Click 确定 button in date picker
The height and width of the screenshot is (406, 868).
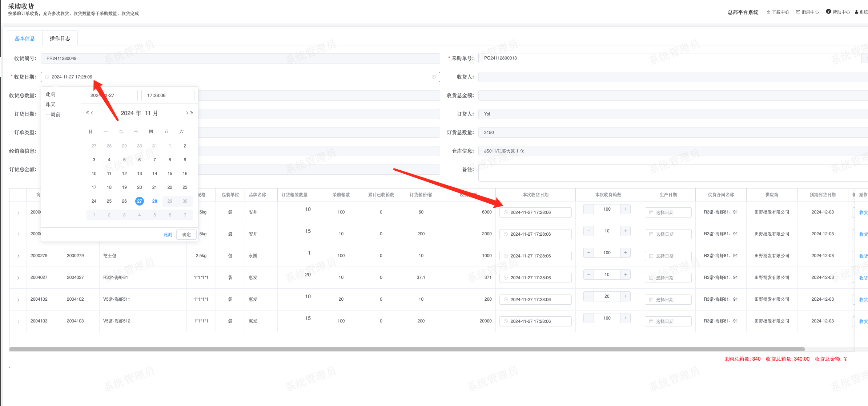(186, 235)
